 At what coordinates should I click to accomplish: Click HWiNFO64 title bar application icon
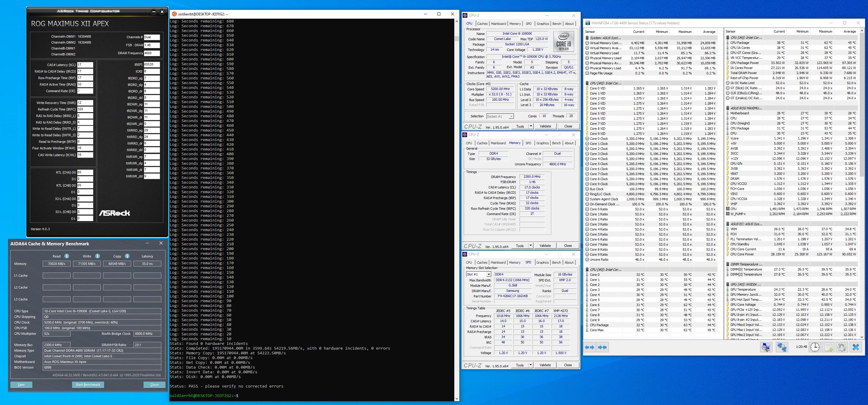(x=588, y=23)
